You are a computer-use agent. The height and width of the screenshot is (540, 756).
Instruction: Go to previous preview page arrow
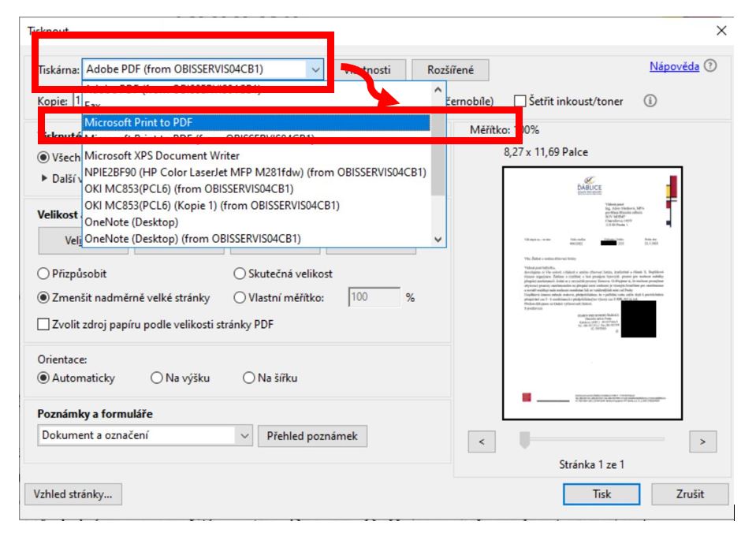pyautogui.click(x=482, y=441)
